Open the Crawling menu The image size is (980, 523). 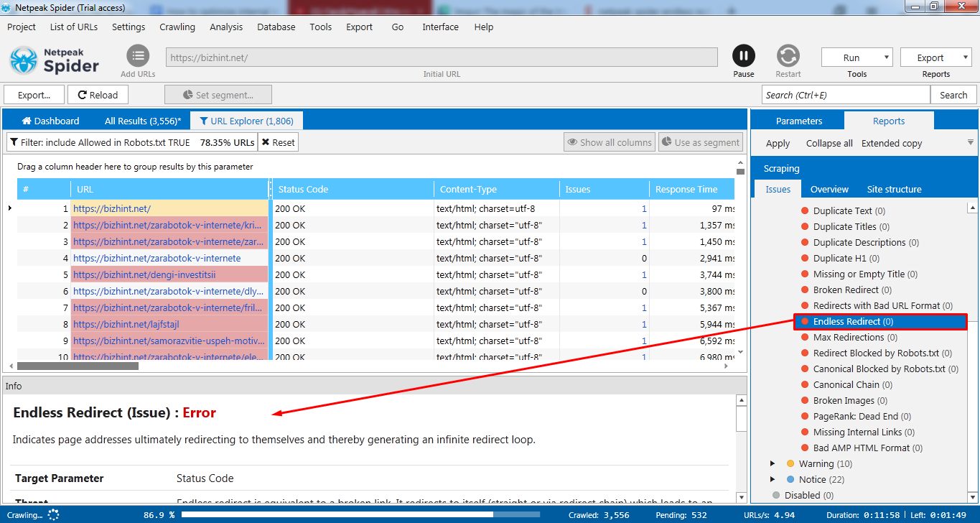point(177,27)
